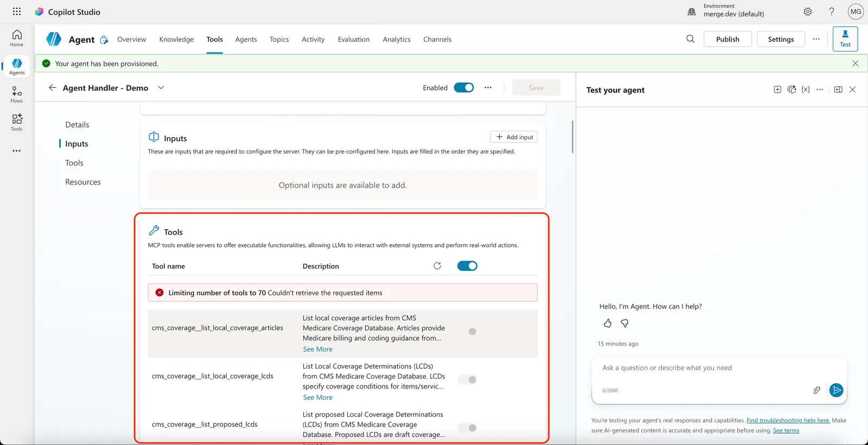The image size is (868, 445).
Task: Go to Home in left sidebar
Action: tap(17, 38)
